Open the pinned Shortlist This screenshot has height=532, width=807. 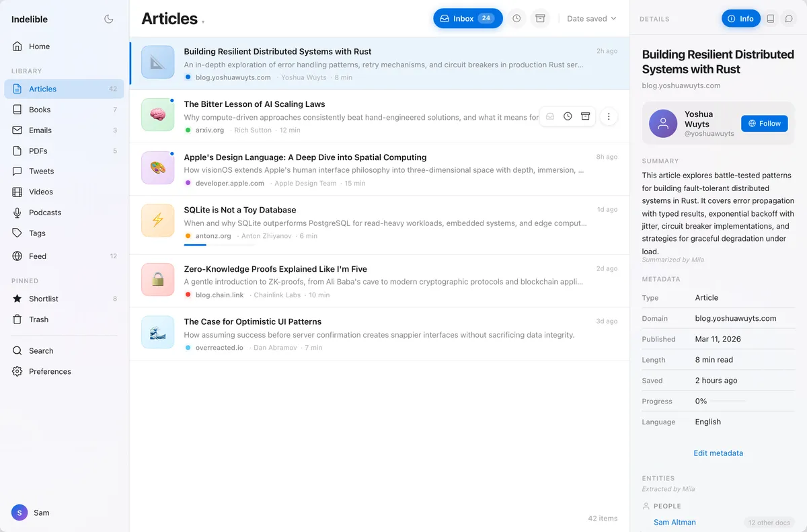click(x=64, y=299)
